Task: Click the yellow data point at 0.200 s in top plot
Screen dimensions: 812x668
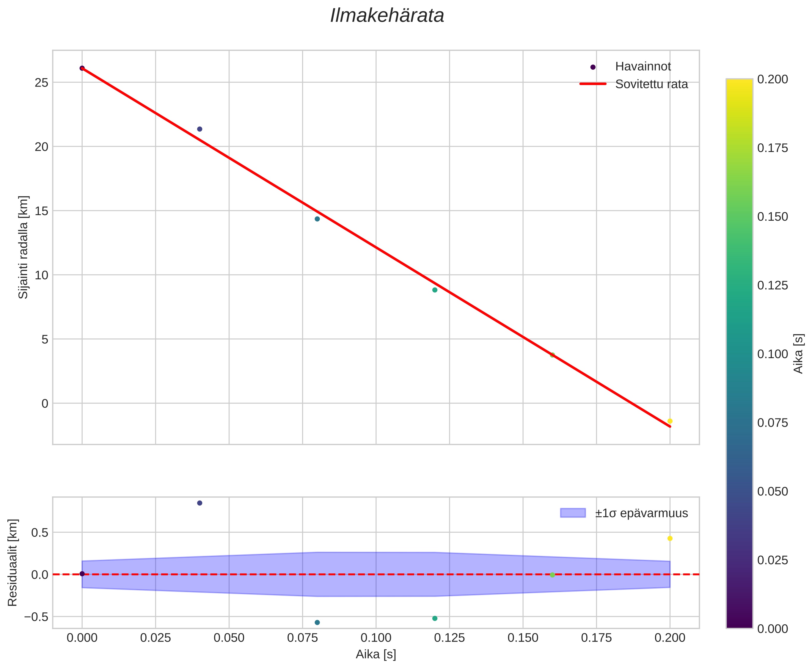Action: click(670, 421)
